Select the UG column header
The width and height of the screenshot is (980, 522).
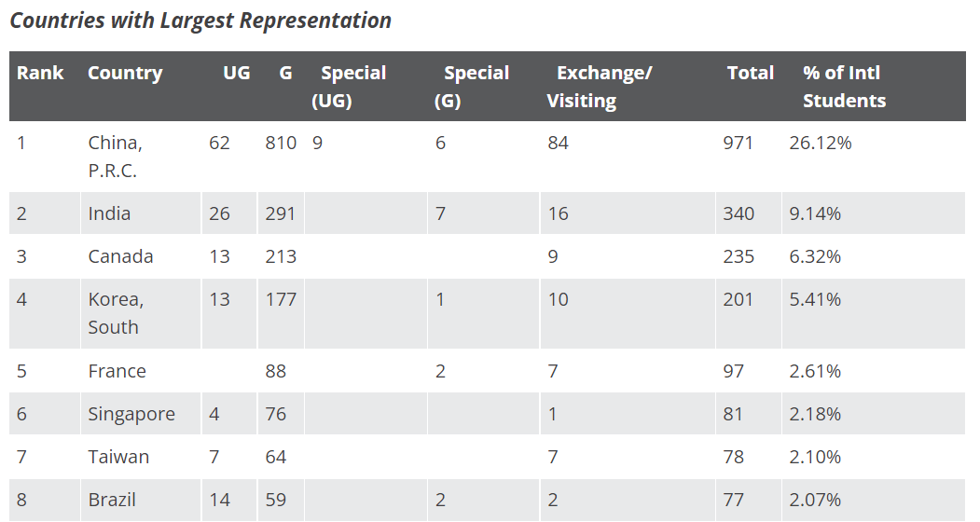coord(236,73)
